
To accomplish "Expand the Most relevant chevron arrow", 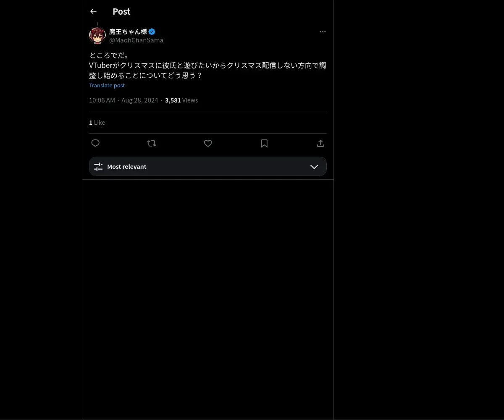I will pos(314,167).
